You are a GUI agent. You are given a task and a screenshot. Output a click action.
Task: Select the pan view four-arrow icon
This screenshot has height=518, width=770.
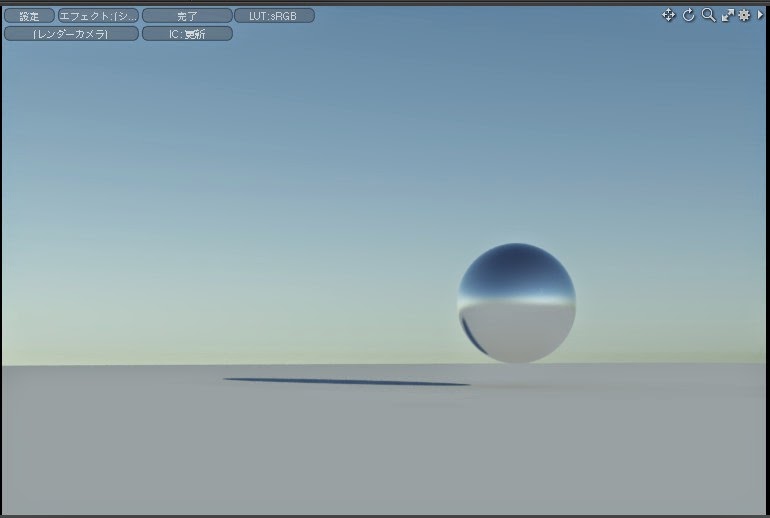point(668,15)
